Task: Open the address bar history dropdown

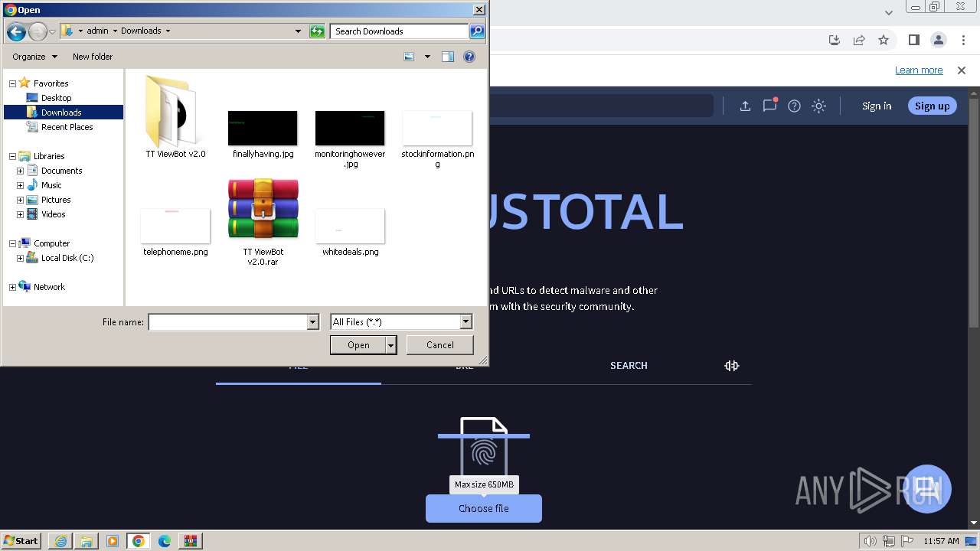Action: click(298, 31)
